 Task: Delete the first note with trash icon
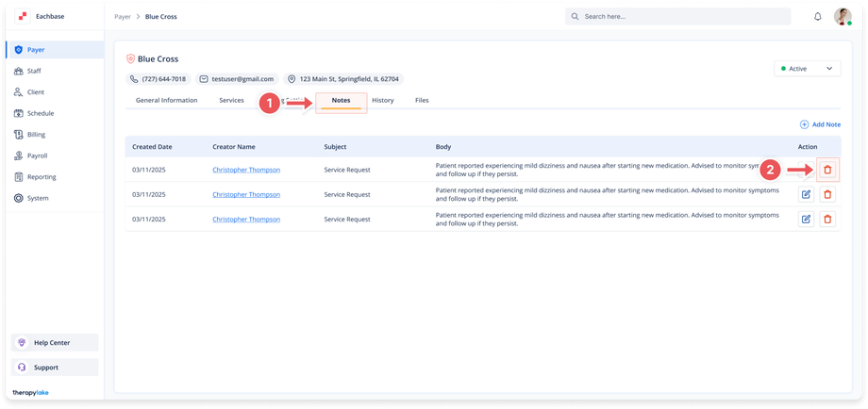(827, 170)
